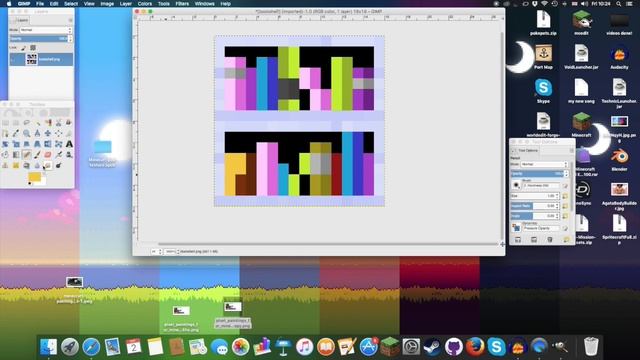
Task: Select the Heal tool
Action: point(16,165)
